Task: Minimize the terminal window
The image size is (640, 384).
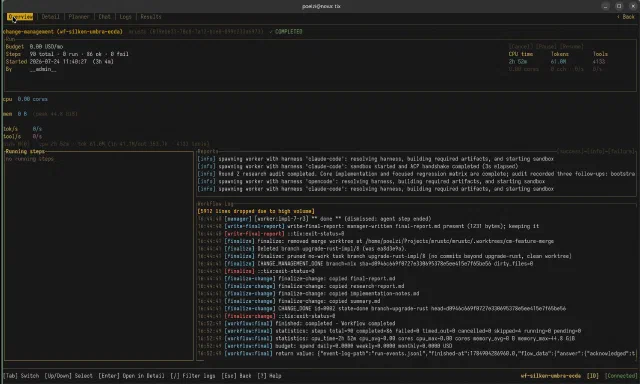Action: 605,6
